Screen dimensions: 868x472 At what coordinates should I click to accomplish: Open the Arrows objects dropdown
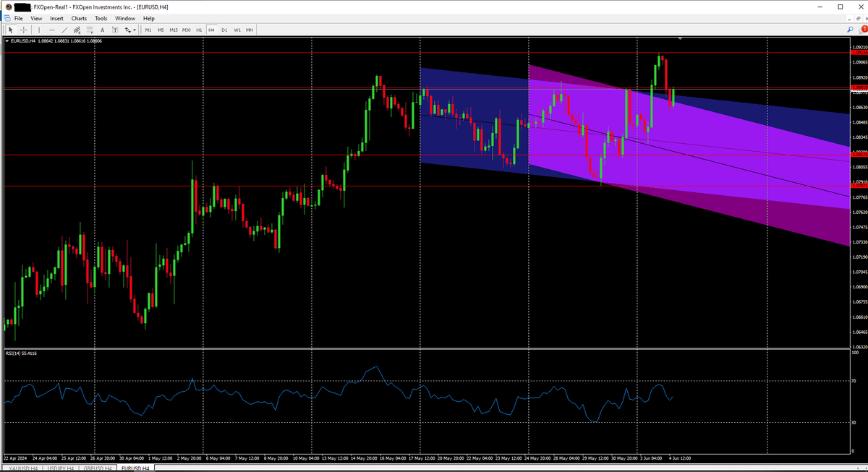[130, 30]
